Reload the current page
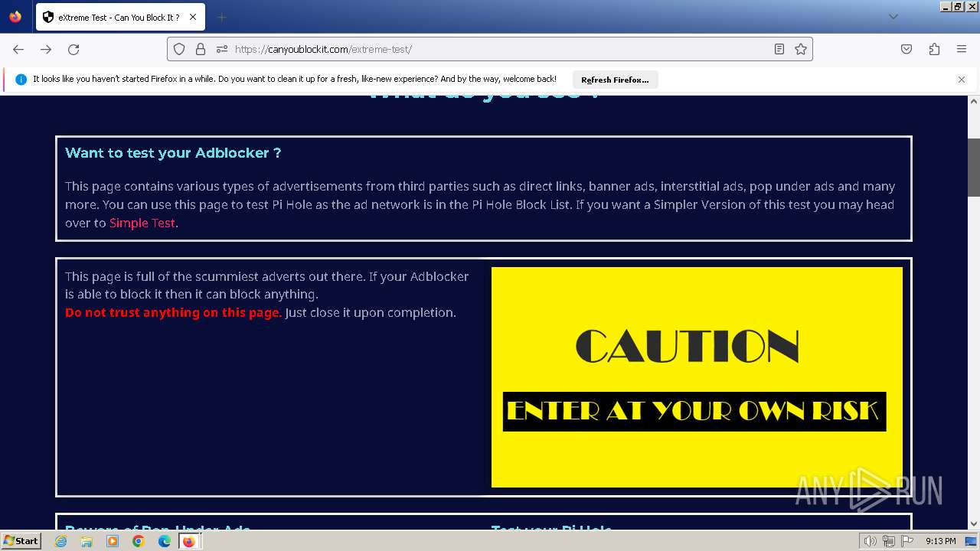This screenshot has height=551, width=980. coord(73,49)
